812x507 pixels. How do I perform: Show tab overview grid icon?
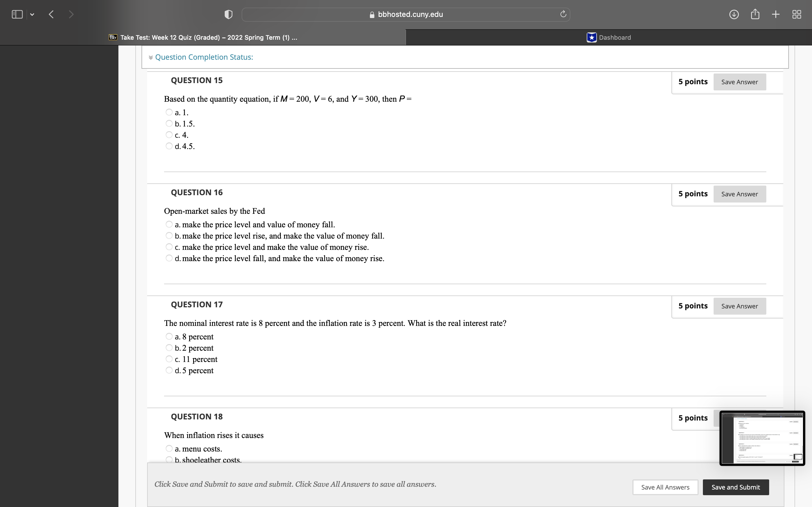point(796,14)
